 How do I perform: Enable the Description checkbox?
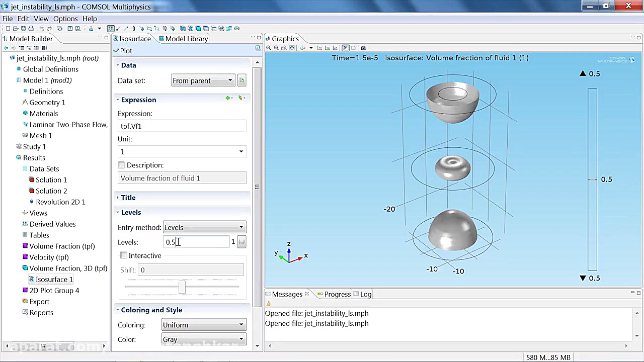pyautogui.click(x=121, y=165)
